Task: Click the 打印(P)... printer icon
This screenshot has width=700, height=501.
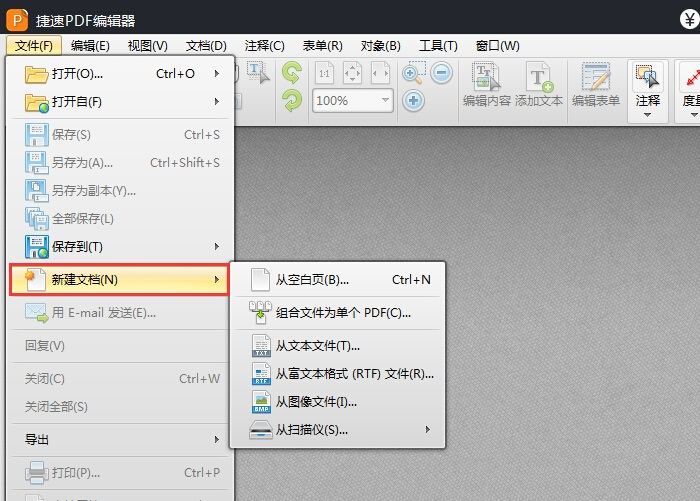Action: (x=37, y=472)
